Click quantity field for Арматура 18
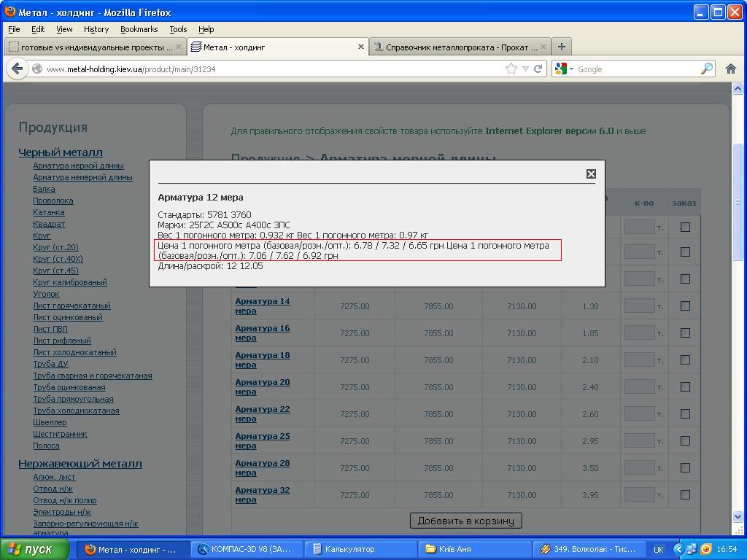This screenshot has height=560, width=747. (639, 360)
